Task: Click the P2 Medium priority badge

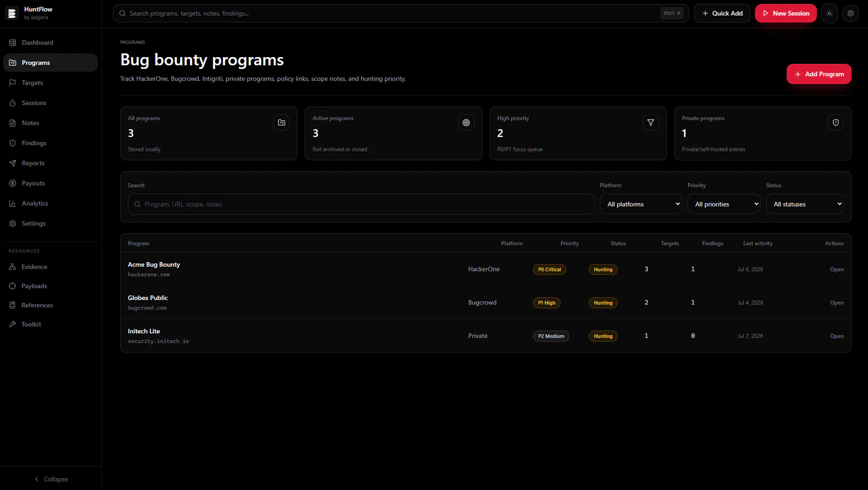Action: tap(551, 336)
